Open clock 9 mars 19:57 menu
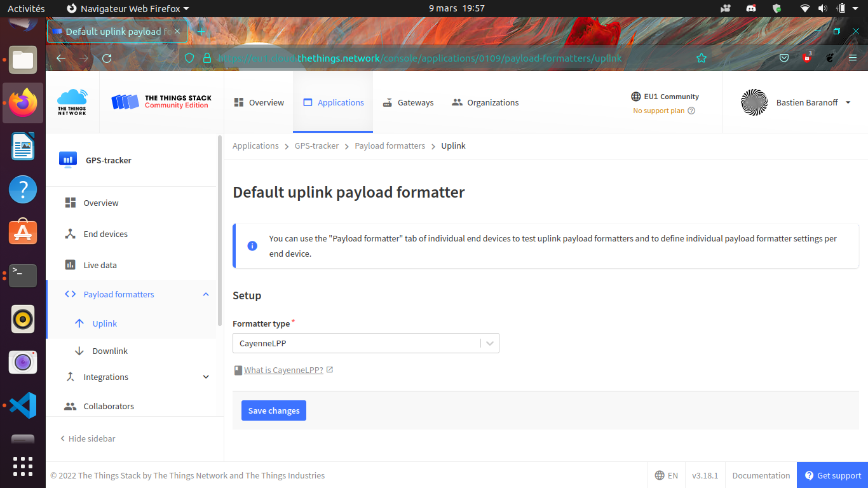The width and height of the screenshot is (868, 488). tap(456, 8)
